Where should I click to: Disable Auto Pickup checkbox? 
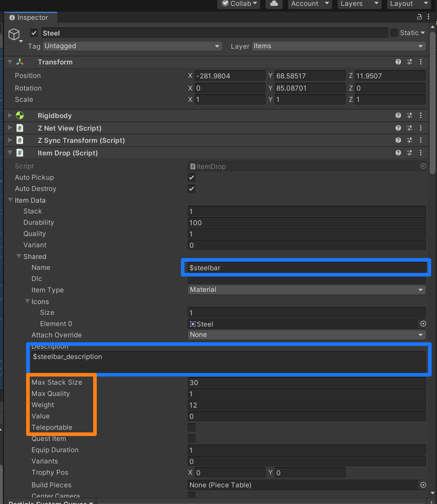[x=191, y=177]
